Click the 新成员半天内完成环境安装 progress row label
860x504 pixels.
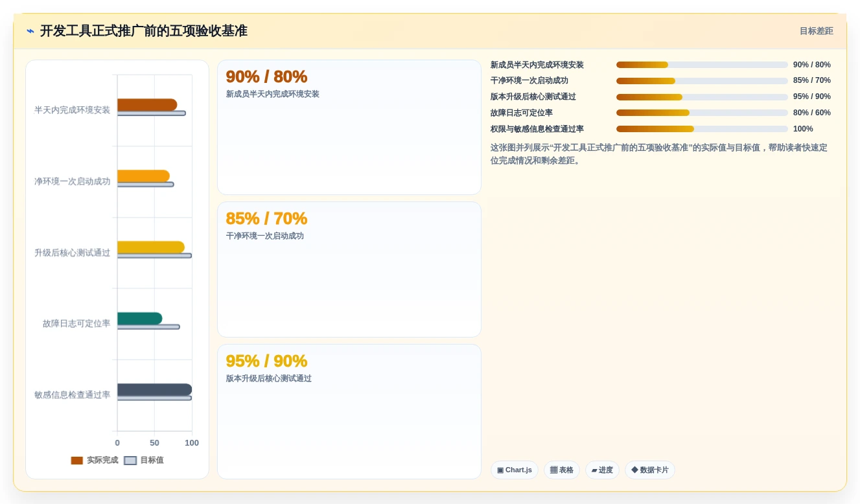pos(537,65)
